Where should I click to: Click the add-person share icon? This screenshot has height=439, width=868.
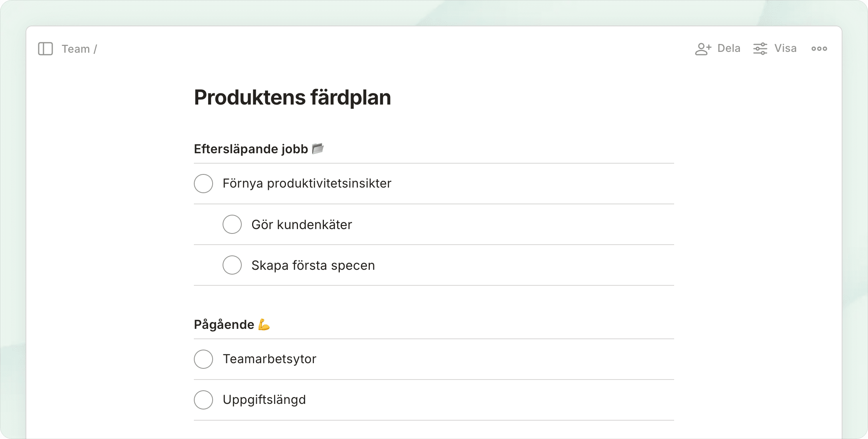point(703,49)
